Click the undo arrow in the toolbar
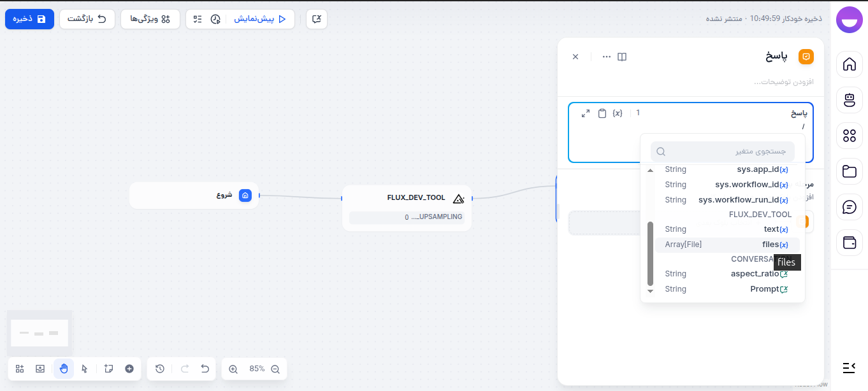The width and height of the screenshot is (868, 391). tap(204, 369)
